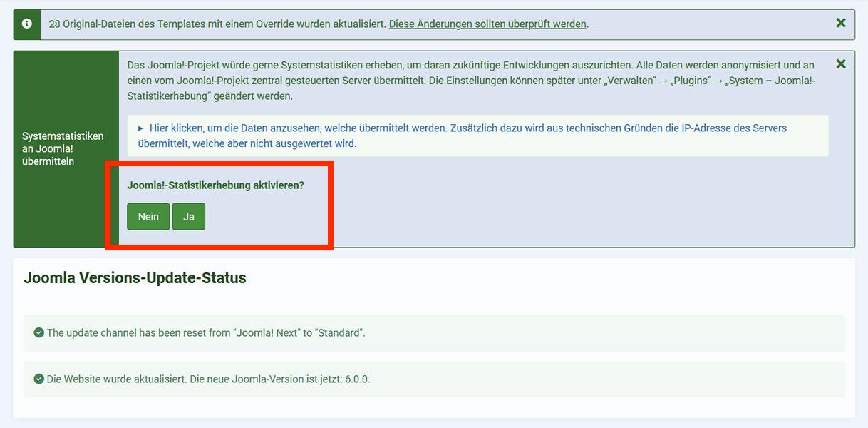Screen dimensions: 868x428
Task: Click the success icon on the 'Website wurde aktualisiert' row
Action: point(40,379)
